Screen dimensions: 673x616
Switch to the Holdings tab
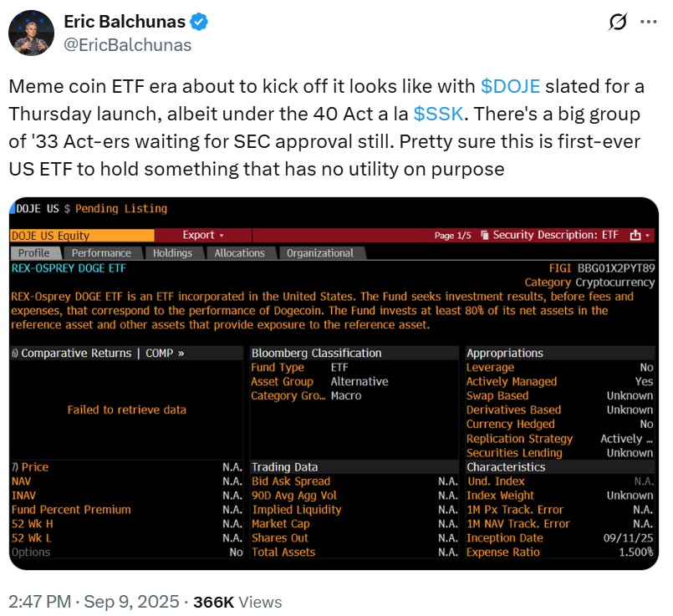pyautogui.click(x=173, y=252)
